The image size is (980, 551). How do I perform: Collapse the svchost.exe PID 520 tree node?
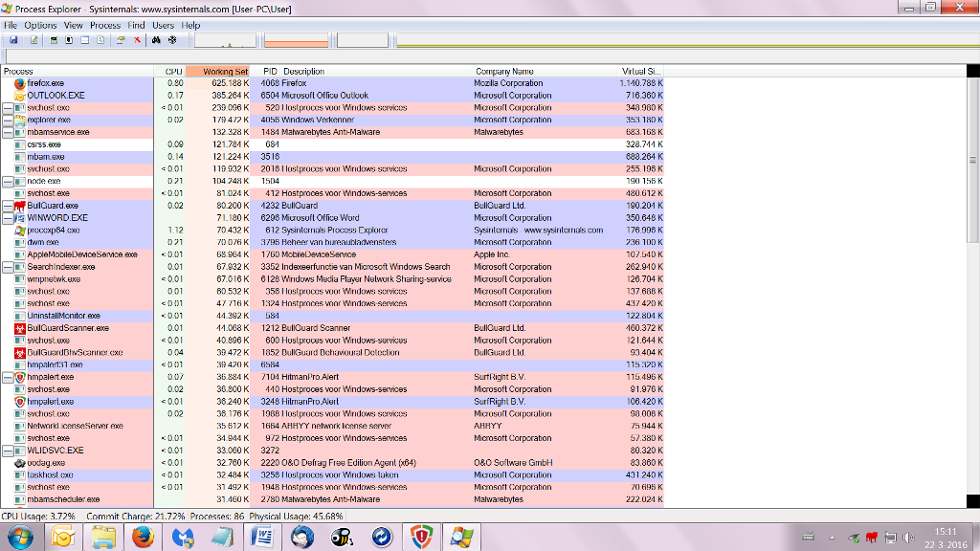pyautogui.click(x=8, y=108)
